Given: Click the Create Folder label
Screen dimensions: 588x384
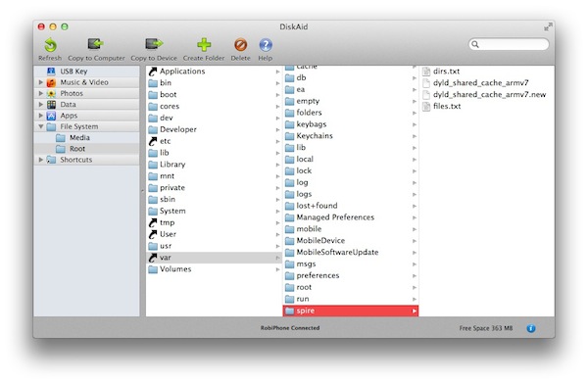Looking at the screenshot, I should point(204,58).
